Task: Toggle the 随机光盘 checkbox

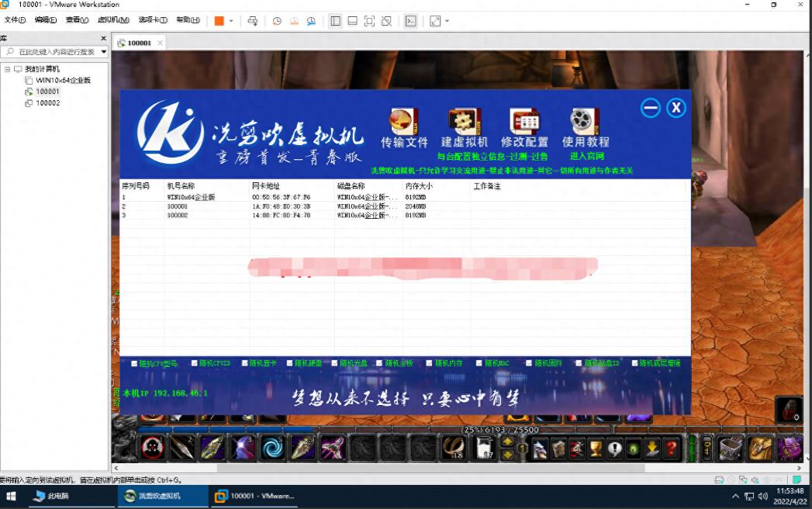Action: tap(334, 363)
